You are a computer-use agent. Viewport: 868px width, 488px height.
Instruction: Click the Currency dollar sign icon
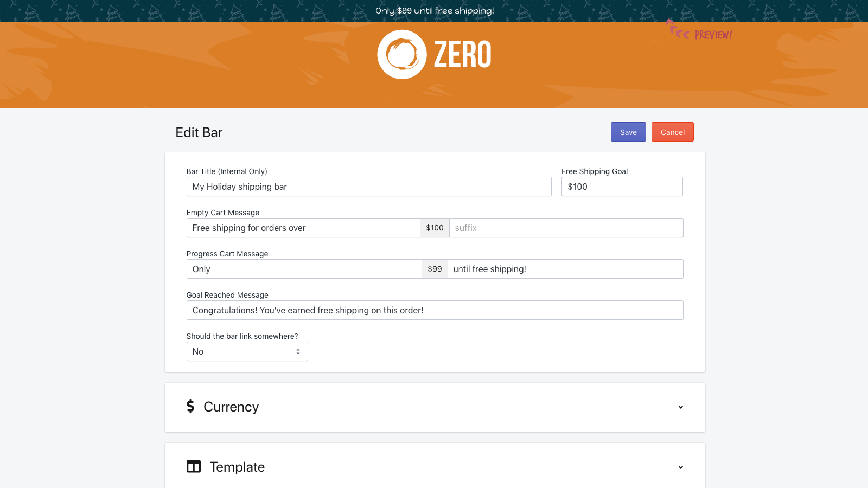[190, 407]
